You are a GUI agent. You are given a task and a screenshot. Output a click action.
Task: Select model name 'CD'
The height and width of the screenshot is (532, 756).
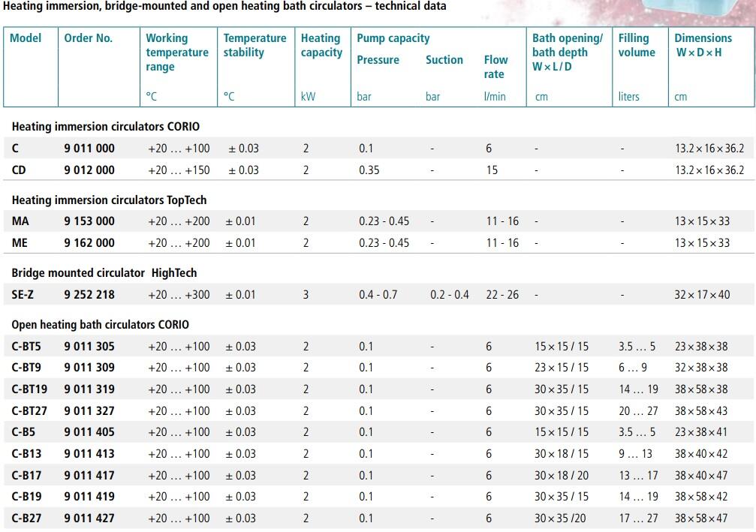pos(19,170)
